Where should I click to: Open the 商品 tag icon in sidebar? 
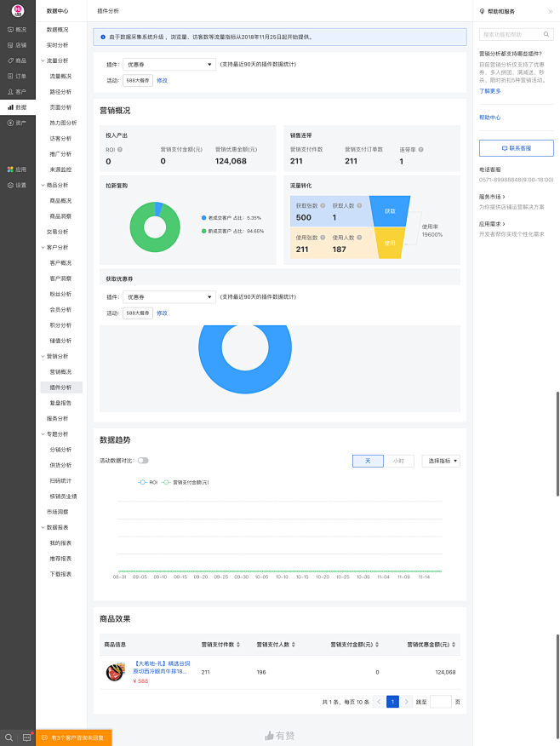pyautogui.click(x=10, y=60)
